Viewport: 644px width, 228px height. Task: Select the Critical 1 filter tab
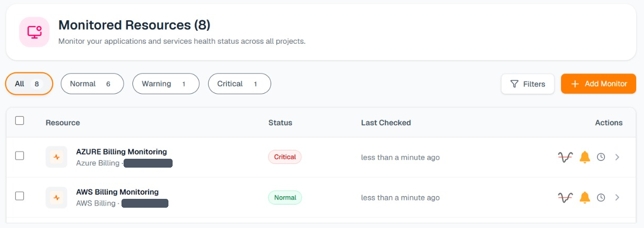[239, 84]
